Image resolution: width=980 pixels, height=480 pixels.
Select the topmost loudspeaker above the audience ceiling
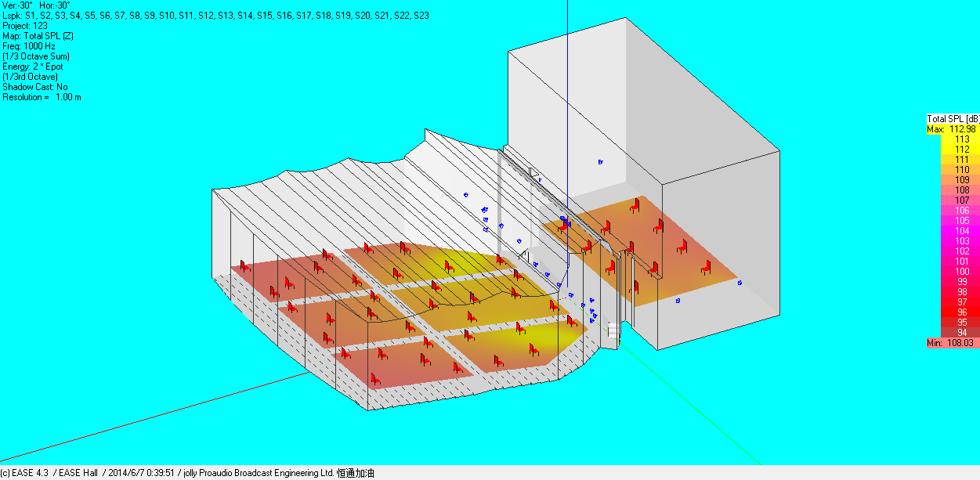(x=466, y=195)
